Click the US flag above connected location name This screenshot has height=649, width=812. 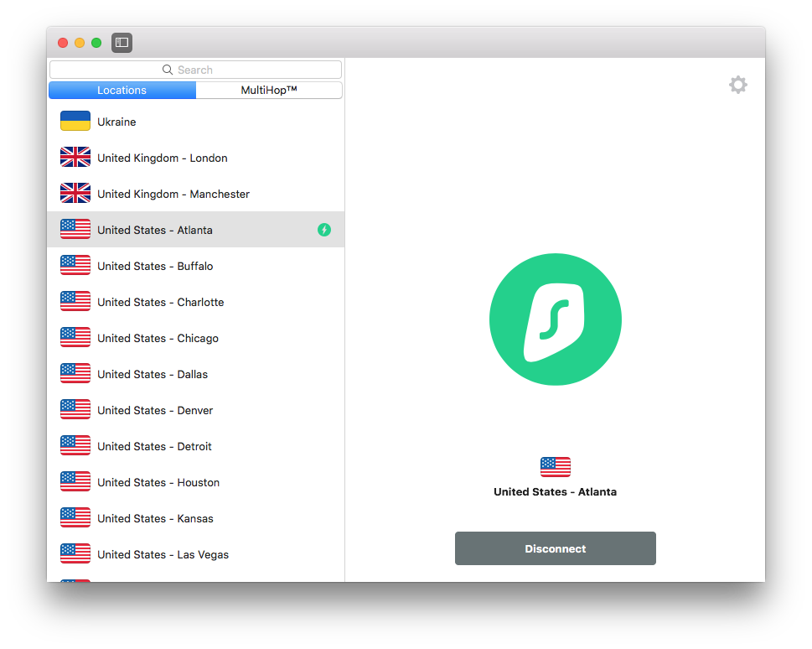coord(555,467)
